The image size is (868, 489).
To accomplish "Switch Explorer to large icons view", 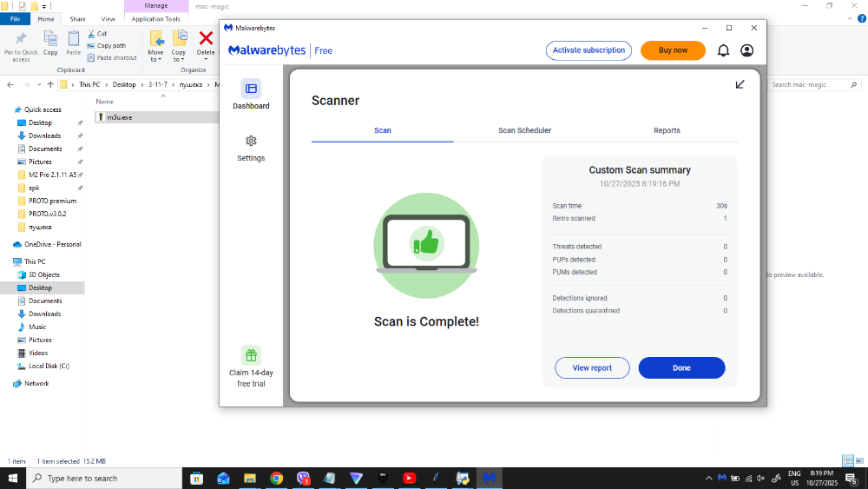I will click(x=859, y=460).
